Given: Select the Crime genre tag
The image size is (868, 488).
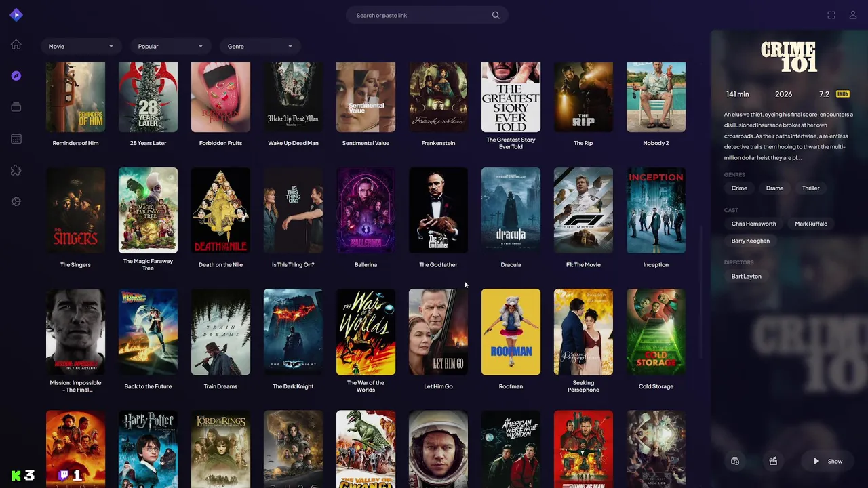Looking at the screenshot, I should point(739,188).
